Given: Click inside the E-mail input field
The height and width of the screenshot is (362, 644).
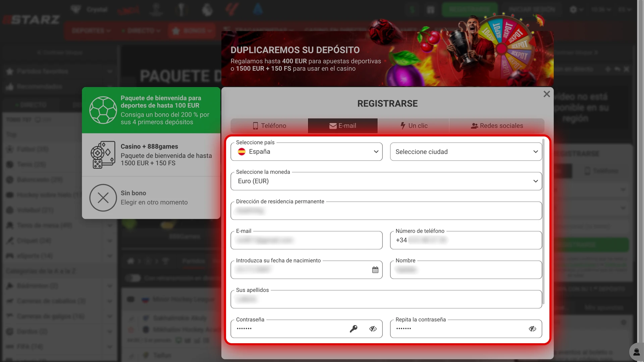Looking at the screenshot, I should point(306,240).
